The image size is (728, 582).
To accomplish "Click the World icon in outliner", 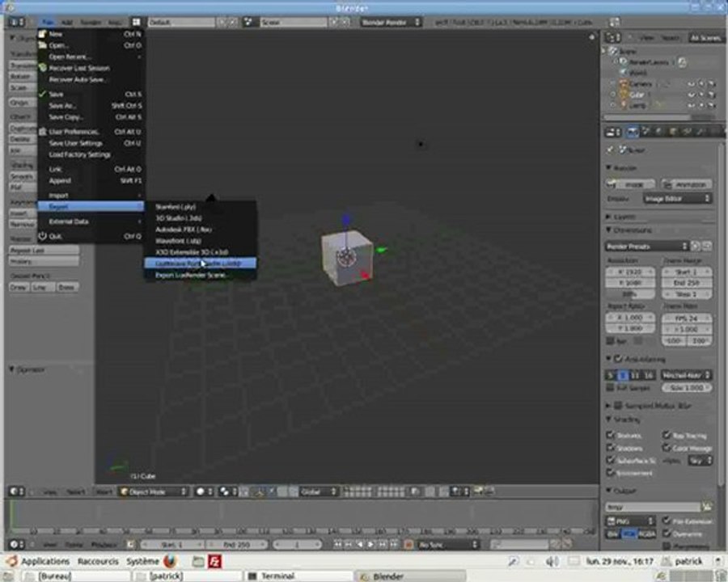I will (x=624, y=73).
